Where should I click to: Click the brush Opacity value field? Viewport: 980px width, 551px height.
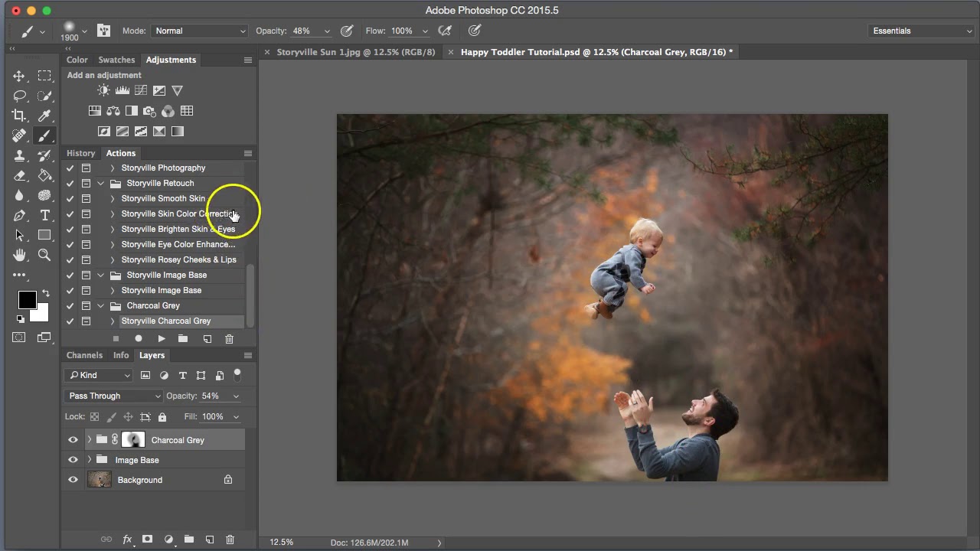[301, 31]
